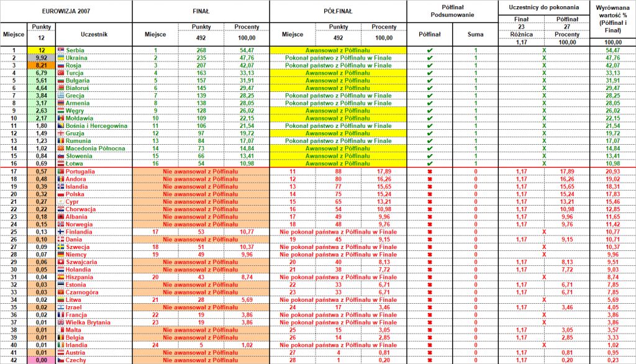Click the Armenia flag icon
Screen dimensions: 636x364
61,103
